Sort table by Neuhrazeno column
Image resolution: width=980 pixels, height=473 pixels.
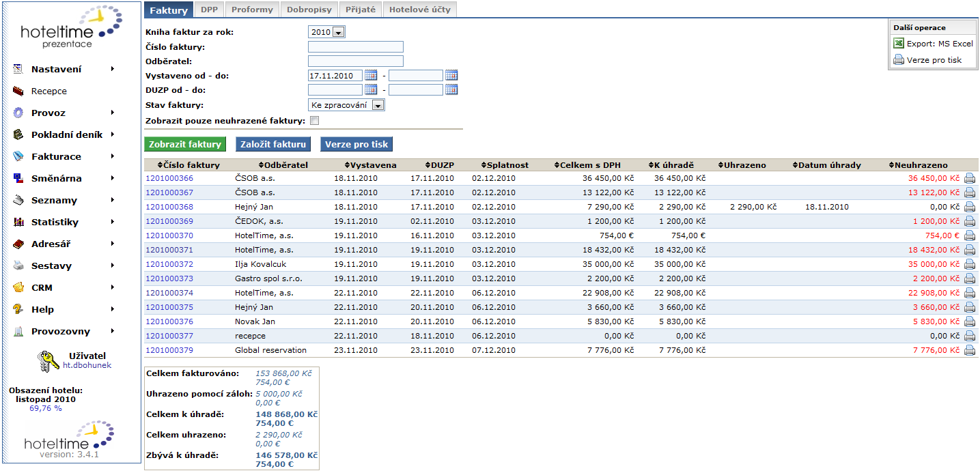[918, 165]
